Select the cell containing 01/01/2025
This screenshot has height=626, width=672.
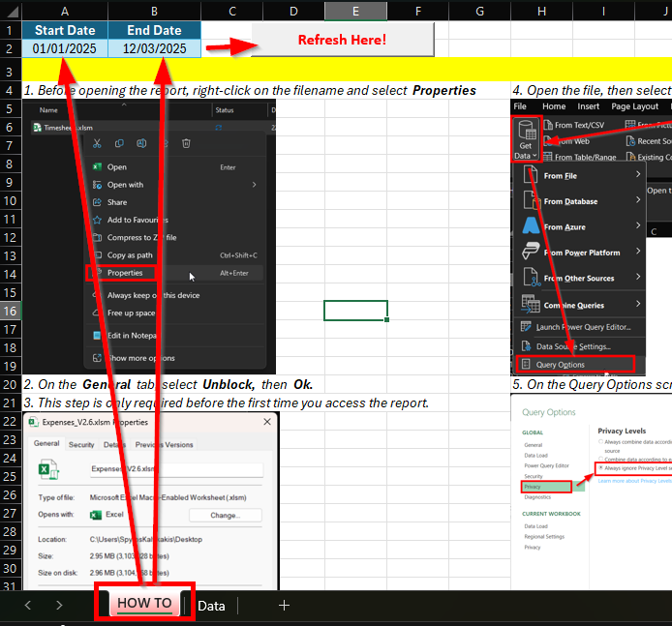click(x=65, y=48)
